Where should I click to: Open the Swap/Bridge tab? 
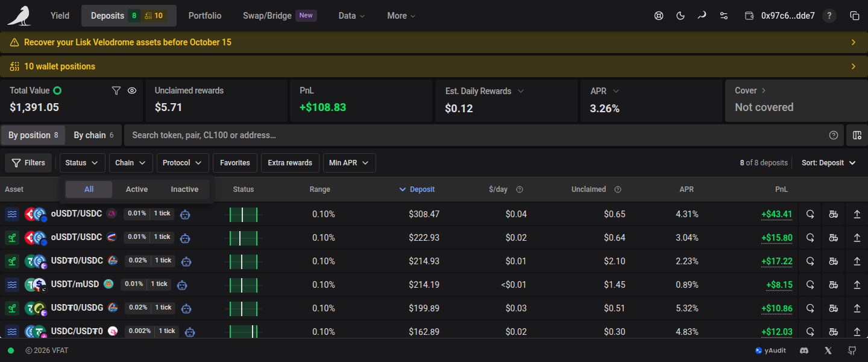[280, 16]
